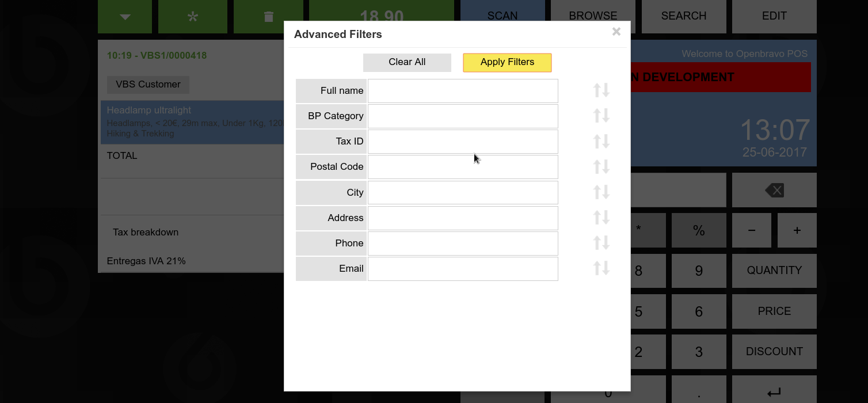
Task: Expand the Tax breakdown section
Action: [146, 232]
